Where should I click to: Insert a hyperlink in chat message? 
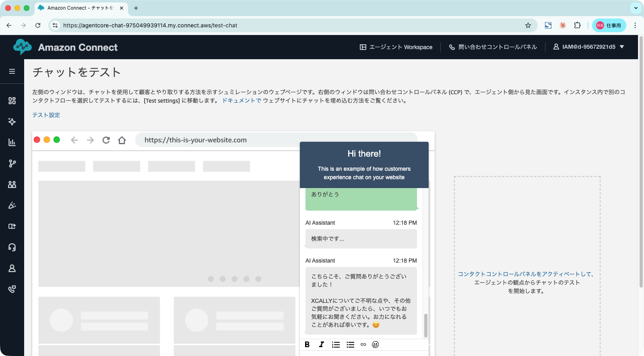click(363, 345)
